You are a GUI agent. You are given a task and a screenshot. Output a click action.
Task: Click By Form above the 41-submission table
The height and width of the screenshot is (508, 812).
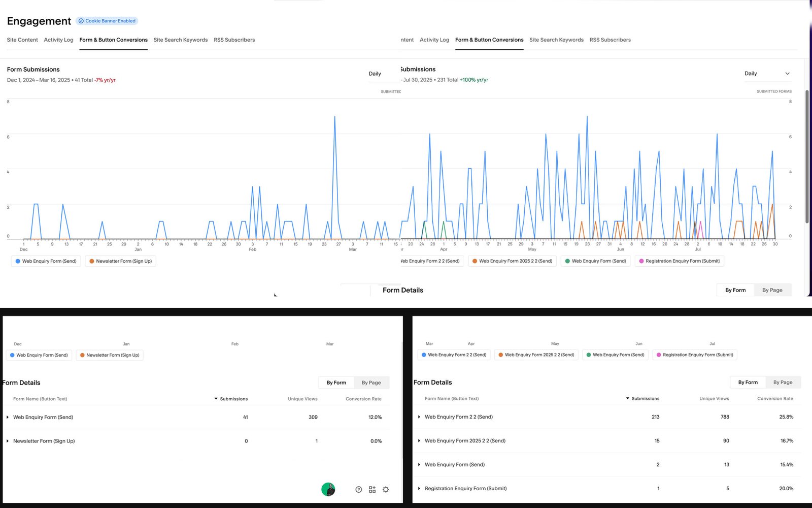[x=336, y=383]
